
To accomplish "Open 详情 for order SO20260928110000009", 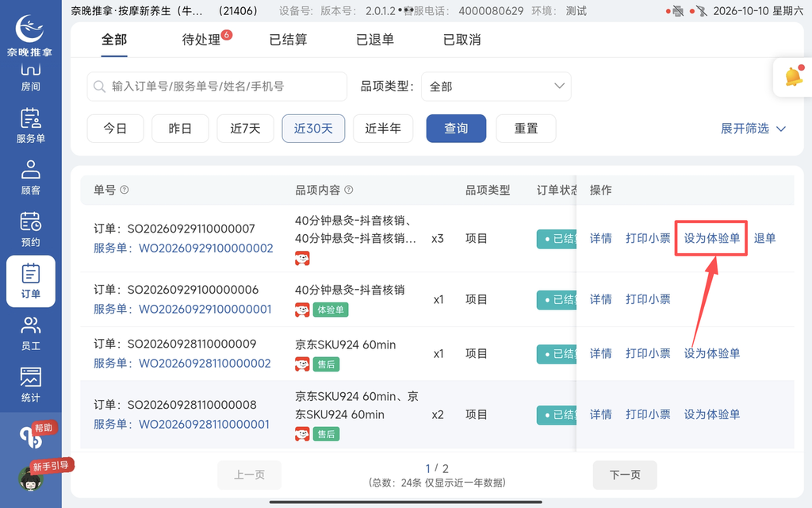I will click(x=601, y=353).
